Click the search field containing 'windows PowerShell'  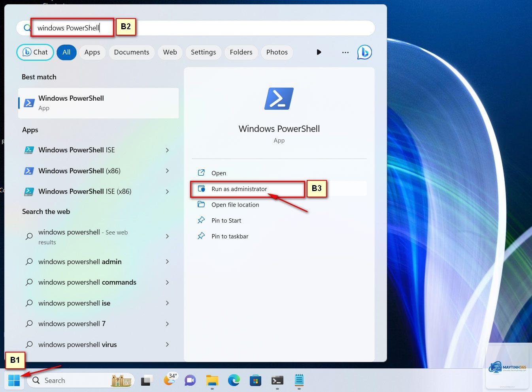[196, 28]
